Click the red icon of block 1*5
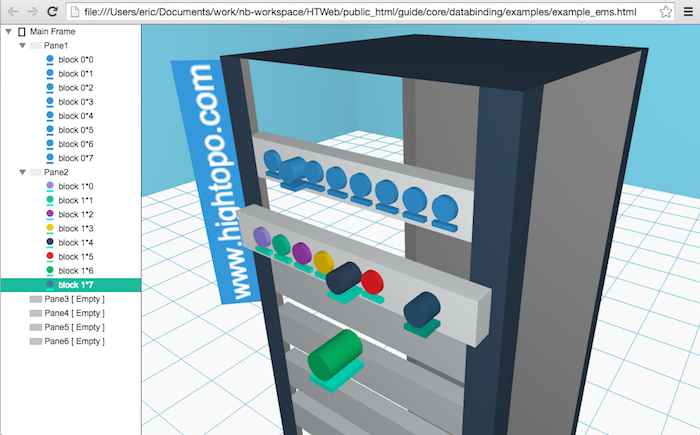 coord(50,256)
